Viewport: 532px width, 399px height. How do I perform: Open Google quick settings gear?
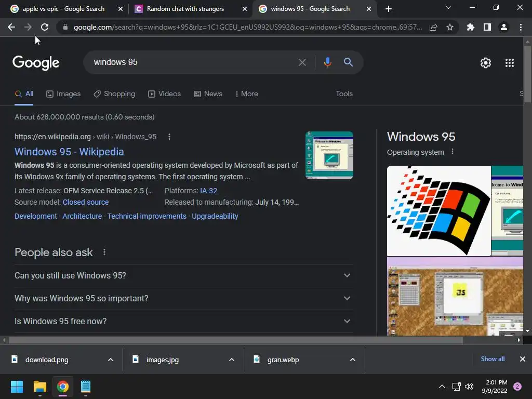click(486, 63)
